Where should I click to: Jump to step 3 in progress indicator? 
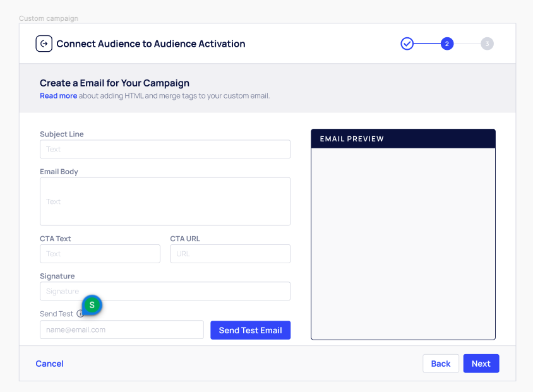click(x=487, y=44)
